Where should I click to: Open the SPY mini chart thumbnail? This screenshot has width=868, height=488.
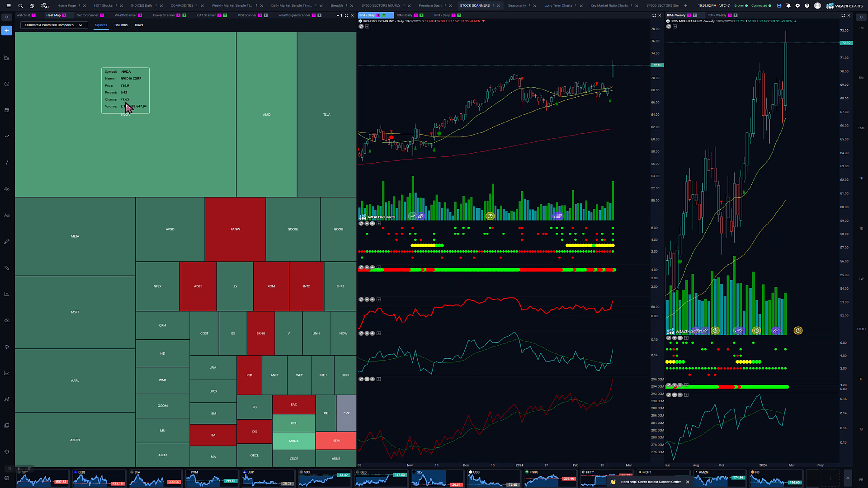pos(42,479)
